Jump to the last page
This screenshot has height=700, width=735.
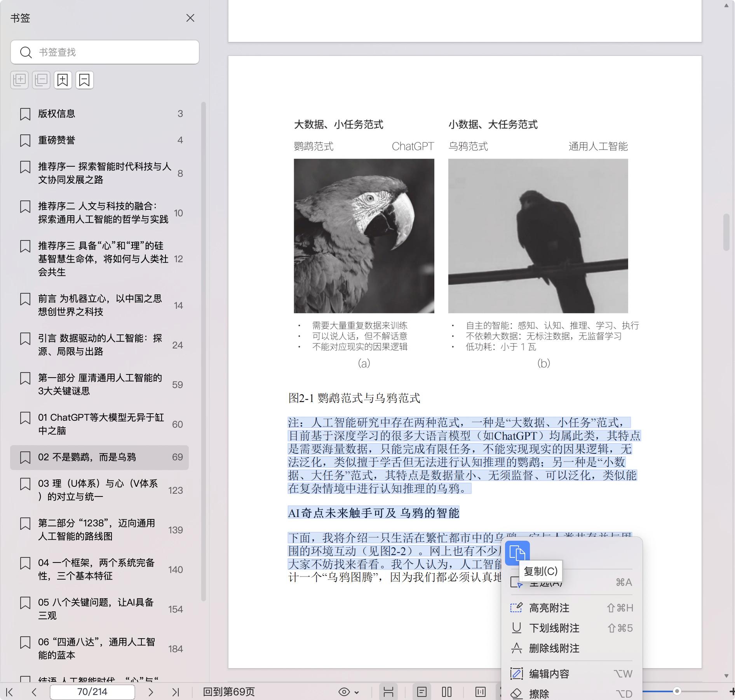pos(176,692)
